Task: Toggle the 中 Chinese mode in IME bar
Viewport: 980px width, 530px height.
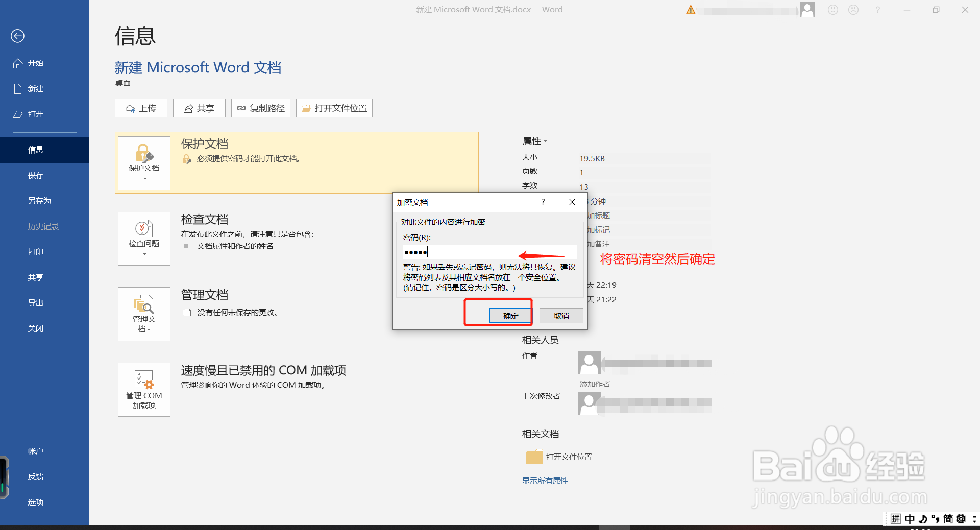Action: point(910,519)
